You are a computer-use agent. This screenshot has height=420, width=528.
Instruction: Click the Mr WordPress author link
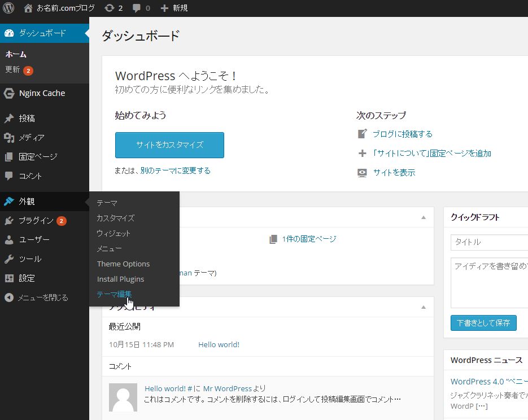(x=228, y=389)
